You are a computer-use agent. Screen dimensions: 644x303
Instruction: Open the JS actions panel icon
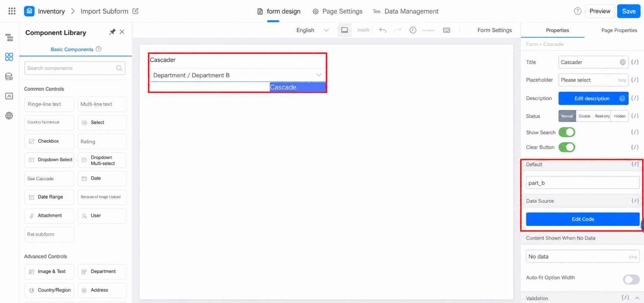[9, 96]
